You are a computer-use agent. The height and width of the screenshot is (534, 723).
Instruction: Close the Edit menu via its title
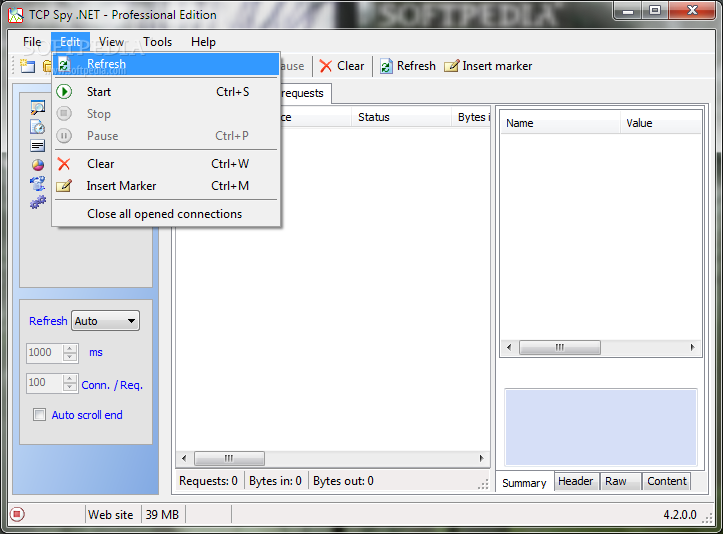click(70, 42)
